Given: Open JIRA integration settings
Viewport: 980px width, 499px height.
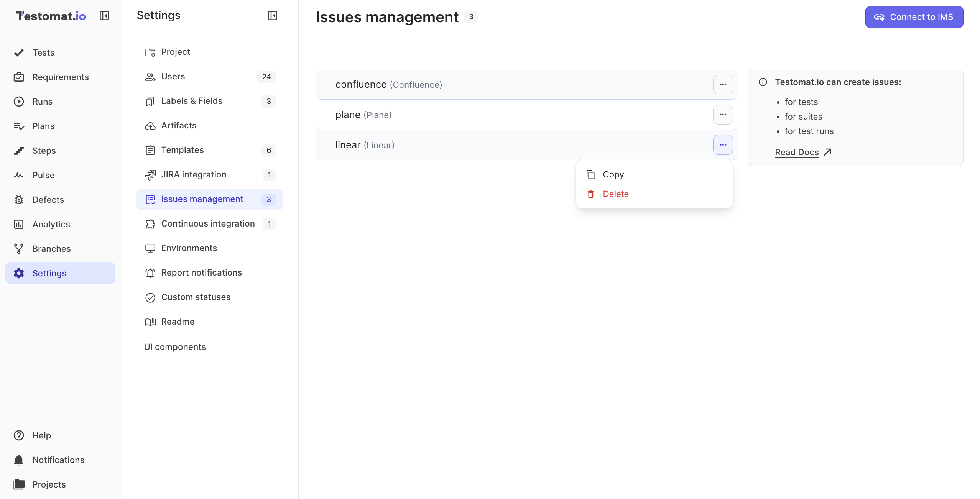Looking at the screenshot, I should [210, 175].
